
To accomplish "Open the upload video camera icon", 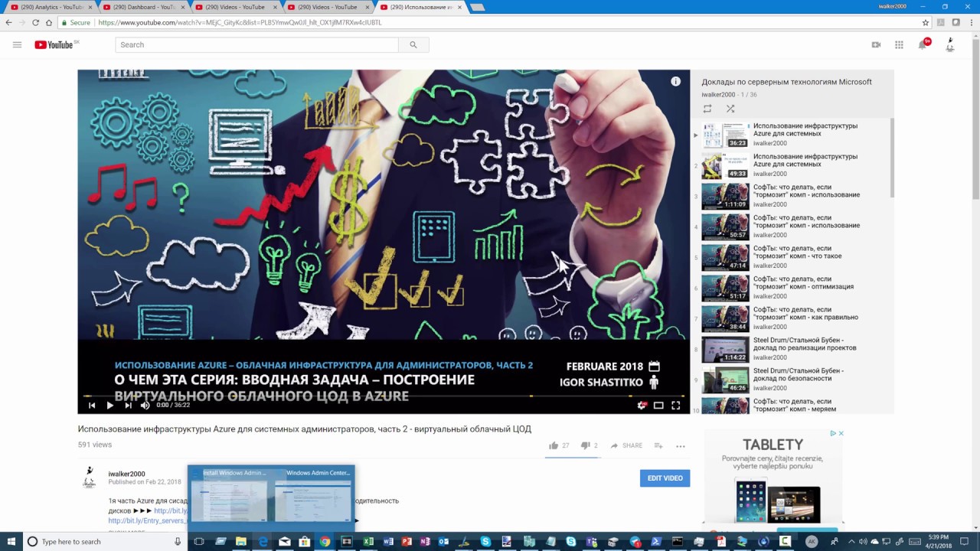I will pyautogui.click(x=876, y=44).
